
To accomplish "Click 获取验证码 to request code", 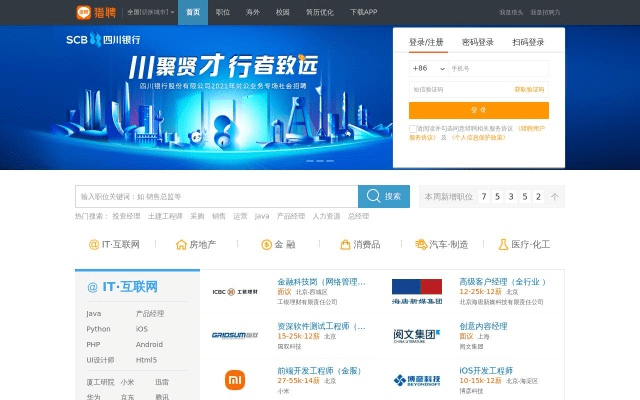I will [x=529, y=89].
